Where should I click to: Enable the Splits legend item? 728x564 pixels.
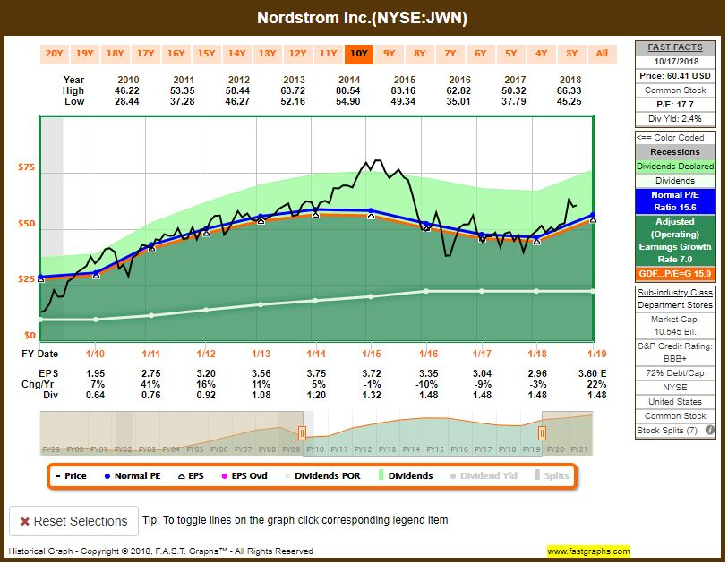pos(552,475)
